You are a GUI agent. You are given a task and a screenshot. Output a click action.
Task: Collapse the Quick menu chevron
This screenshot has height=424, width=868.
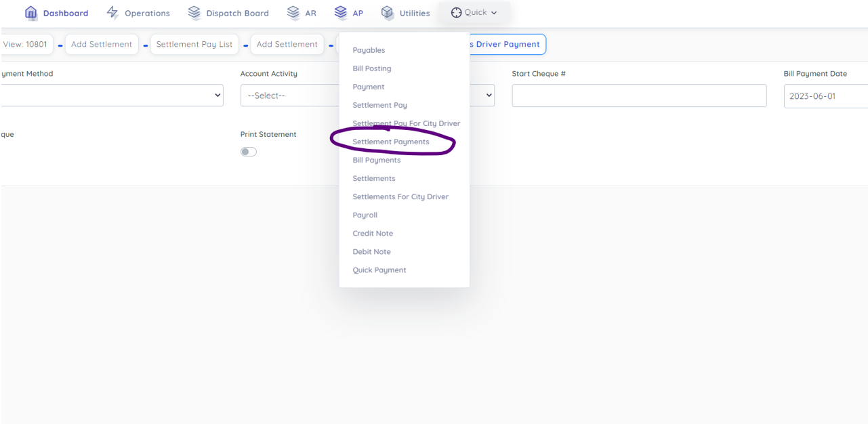pyautogui.click(x=494, y=13)
